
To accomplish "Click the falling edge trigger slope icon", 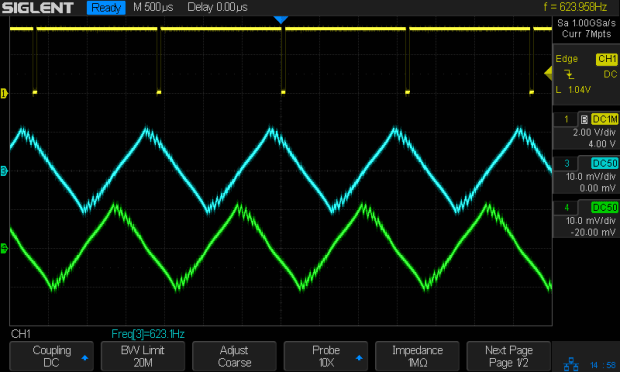I will [x=569, y=74].
